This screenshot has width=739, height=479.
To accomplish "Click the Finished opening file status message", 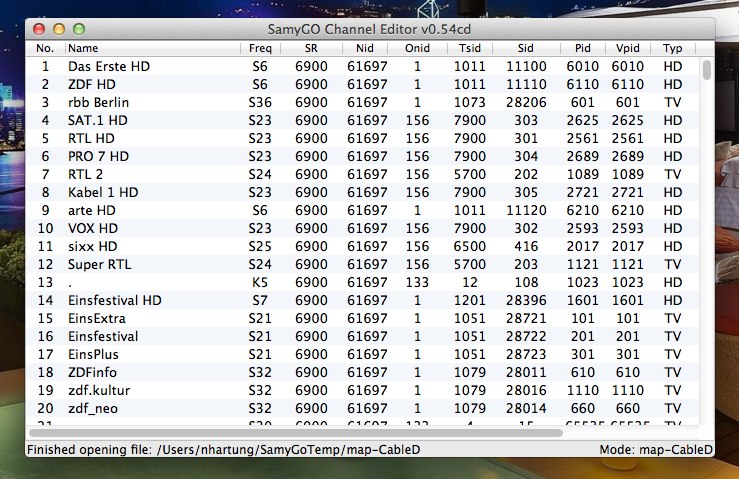I will (223, 450).
